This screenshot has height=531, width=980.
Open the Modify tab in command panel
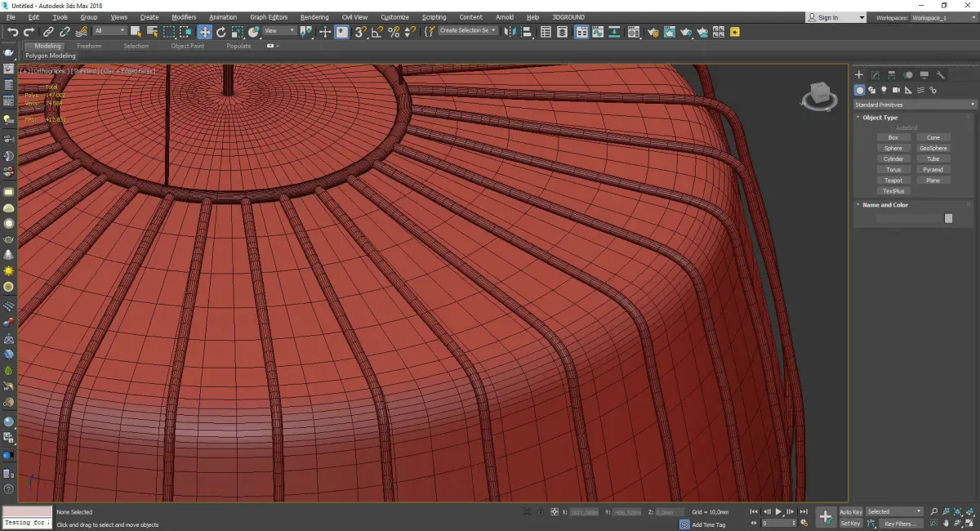[875, 75]
